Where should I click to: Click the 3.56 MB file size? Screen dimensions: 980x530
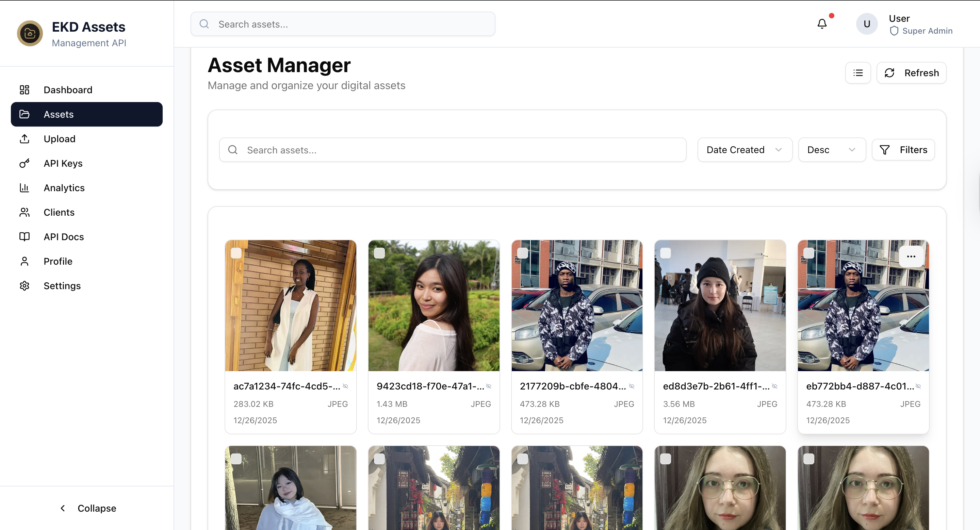pos(679,404)
